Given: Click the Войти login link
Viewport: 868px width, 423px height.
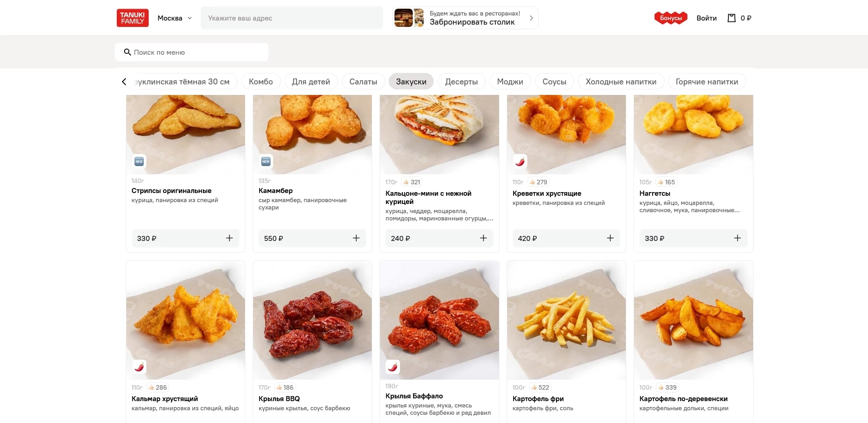Looking at the screenshot, I should pos(706,18).
